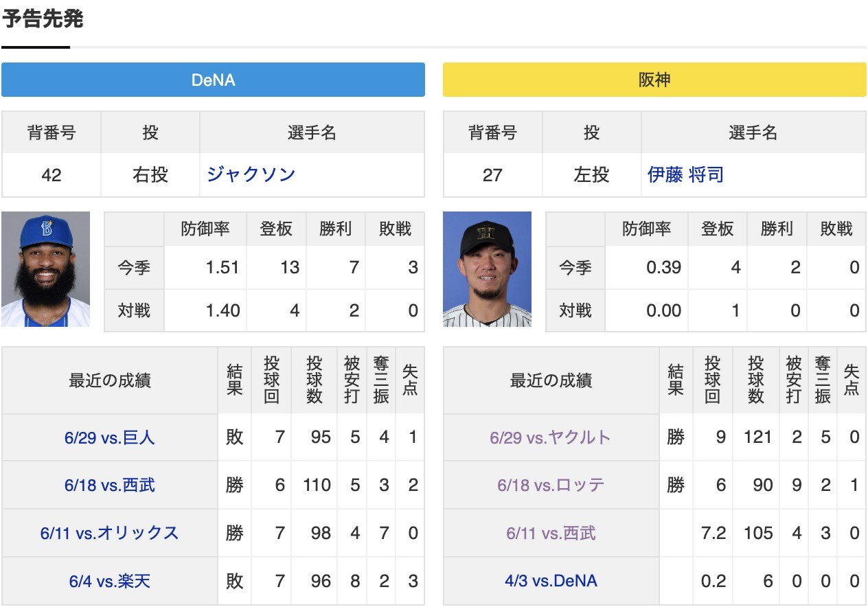The height and width of the screenshot is (607, 868).
Task: Click the DeNA pitcher headshot photo
Action: point(46,269)
